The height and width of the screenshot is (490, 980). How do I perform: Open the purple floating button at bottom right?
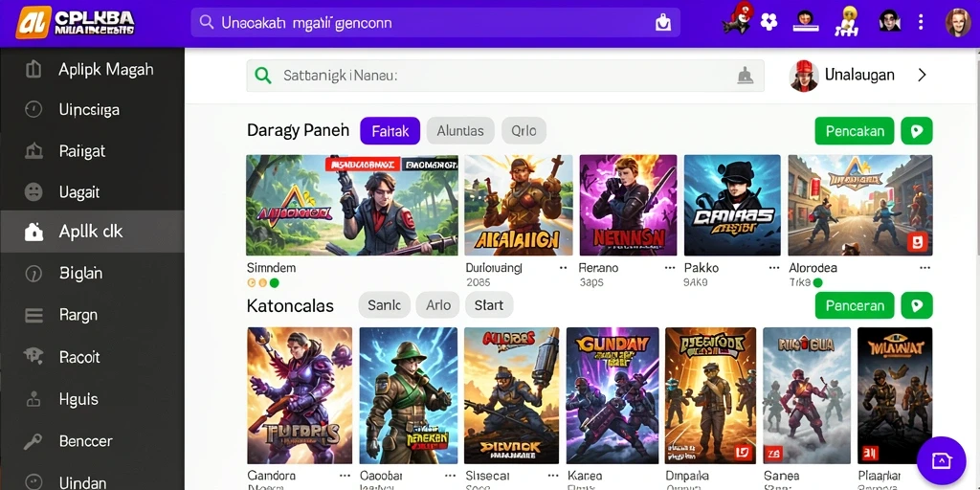coord(942,461)
